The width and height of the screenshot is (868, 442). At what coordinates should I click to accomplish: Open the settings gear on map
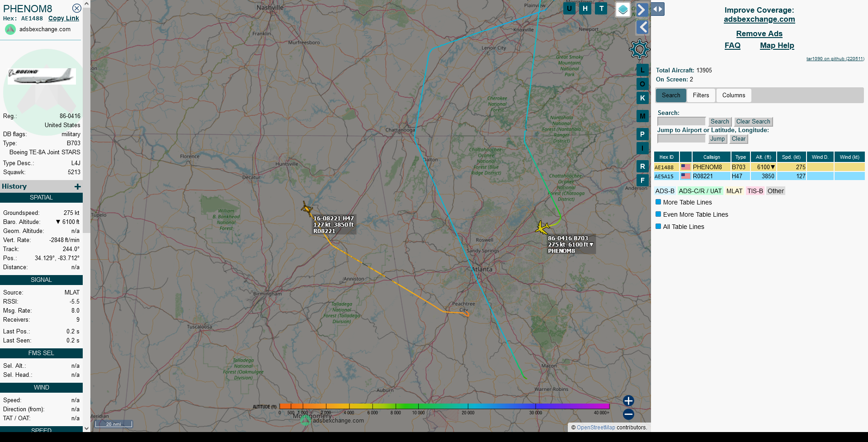tap(639, 49)
